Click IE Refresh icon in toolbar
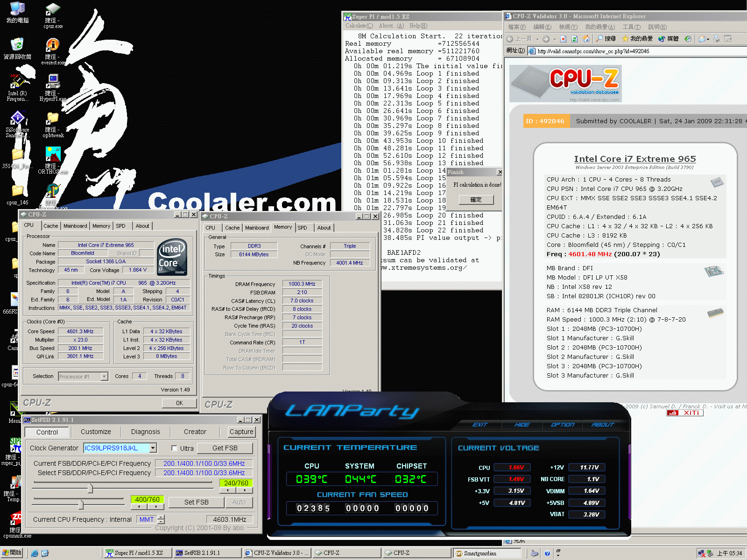This screenshot has width=747, height=560. tap(575, 39)
